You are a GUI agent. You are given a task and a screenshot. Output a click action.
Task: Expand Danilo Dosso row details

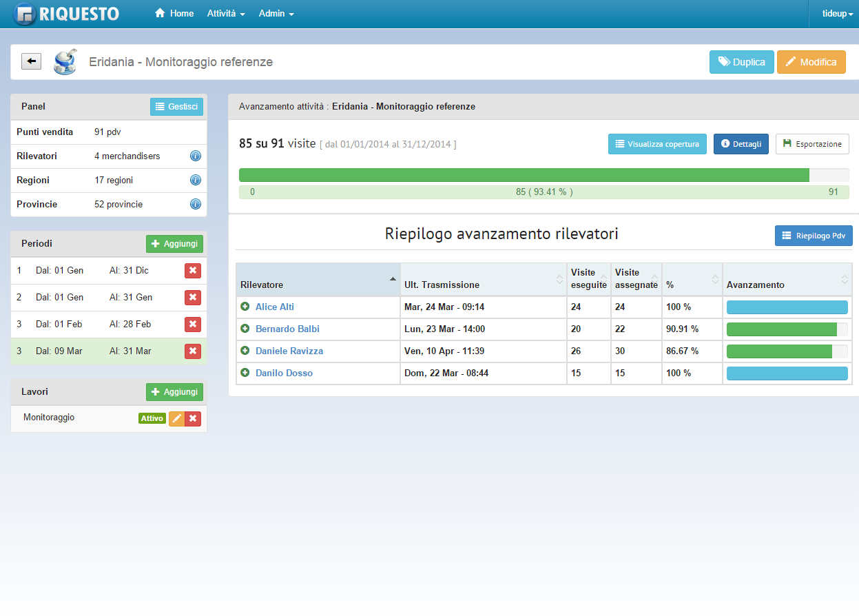coord(245,373)
